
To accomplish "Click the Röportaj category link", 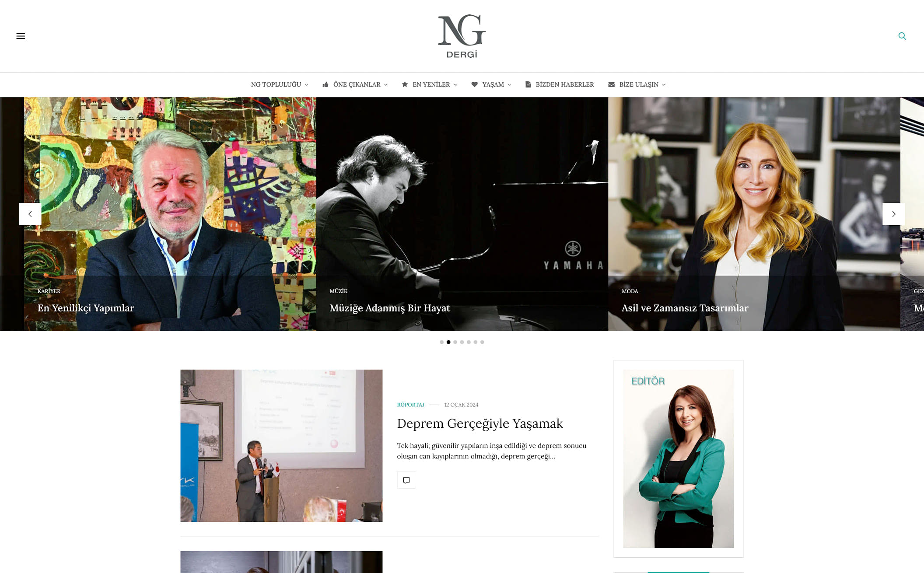I will coord(410,405).
